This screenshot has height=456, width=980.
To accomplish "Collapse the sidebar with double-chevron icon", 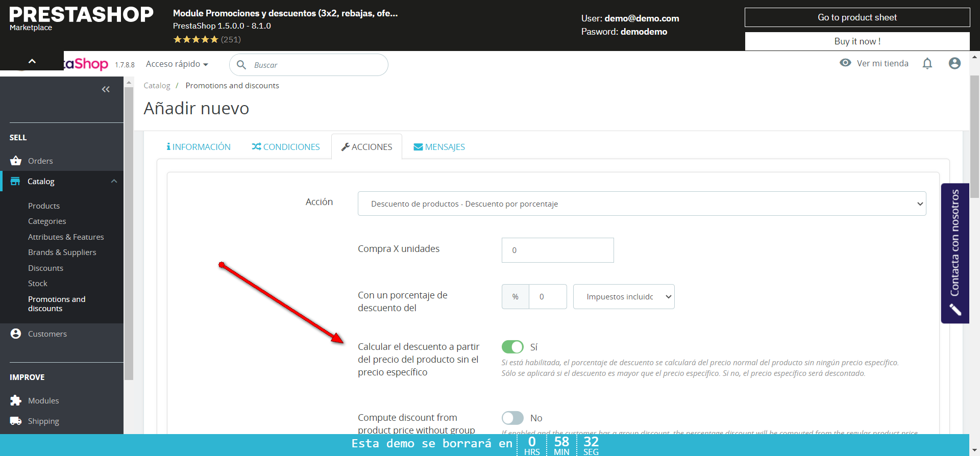I will pyautogui.click(x=106, y=89).
